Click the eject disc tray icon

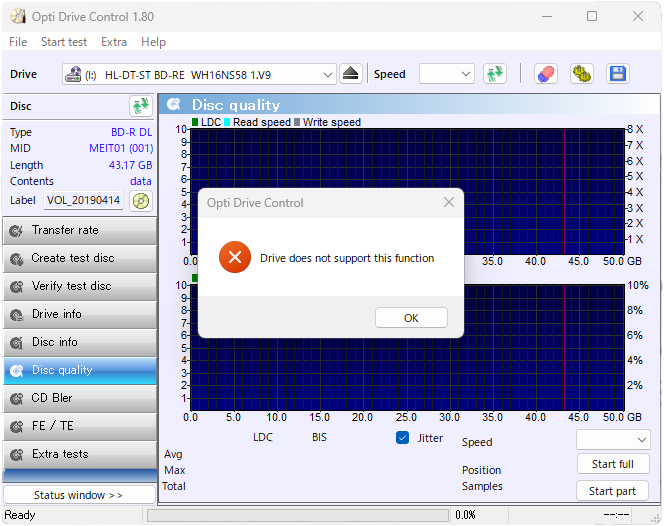click(351, 74)
